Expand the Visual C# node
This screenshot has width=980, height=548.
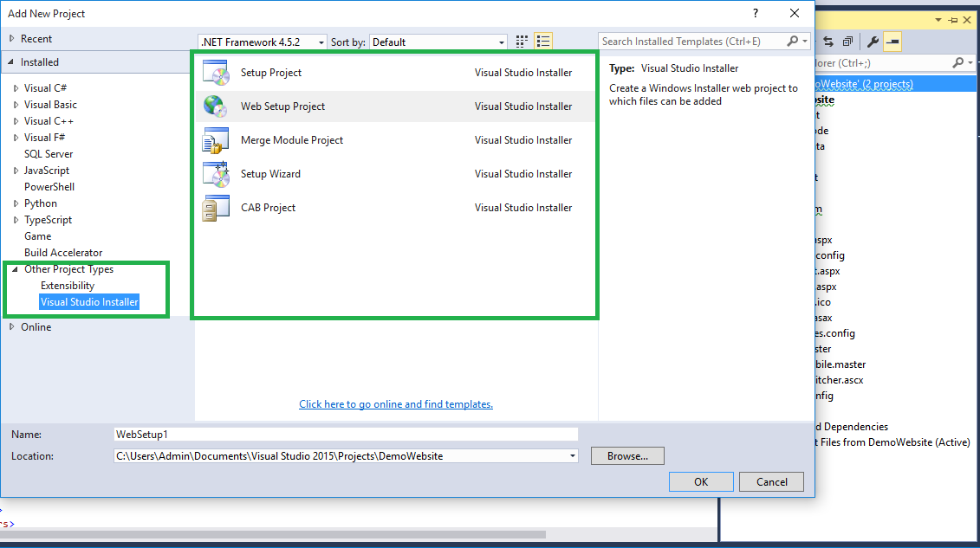17,87
